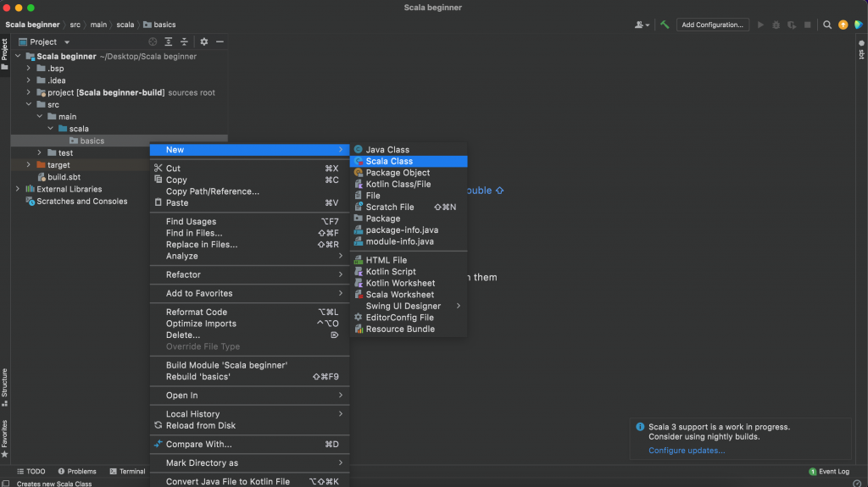Click Copy in context menu
Screen dimensions: 868x487
(250, 180)
